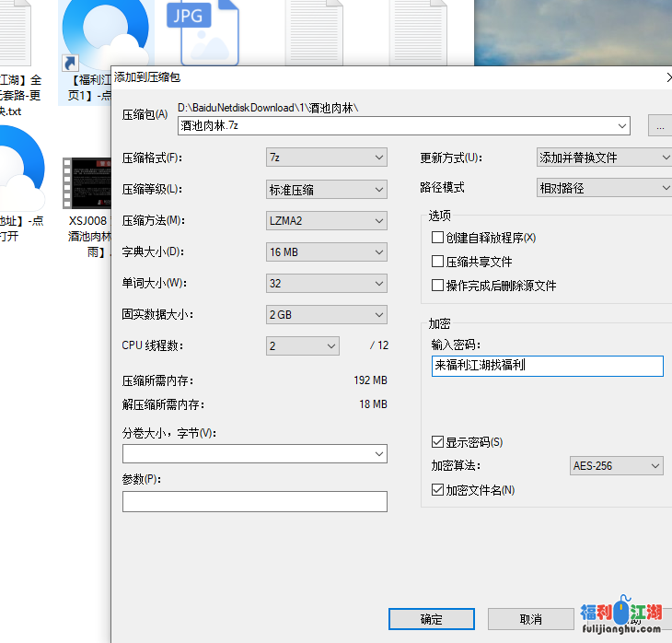Open the CPU thread count dropdown
The width and height of the screenshot is (672, 643).
coord(303,346)
